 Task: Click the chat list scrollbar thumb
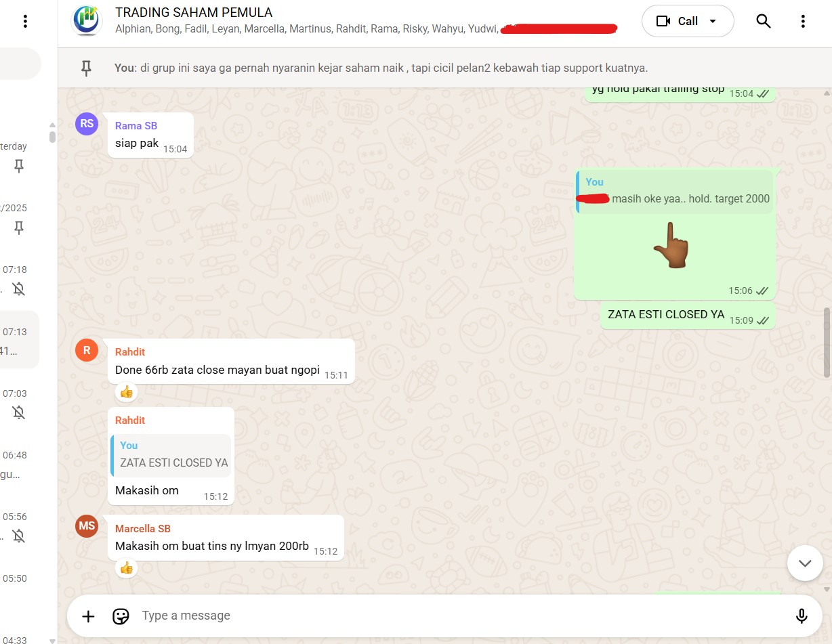[52, 135]
